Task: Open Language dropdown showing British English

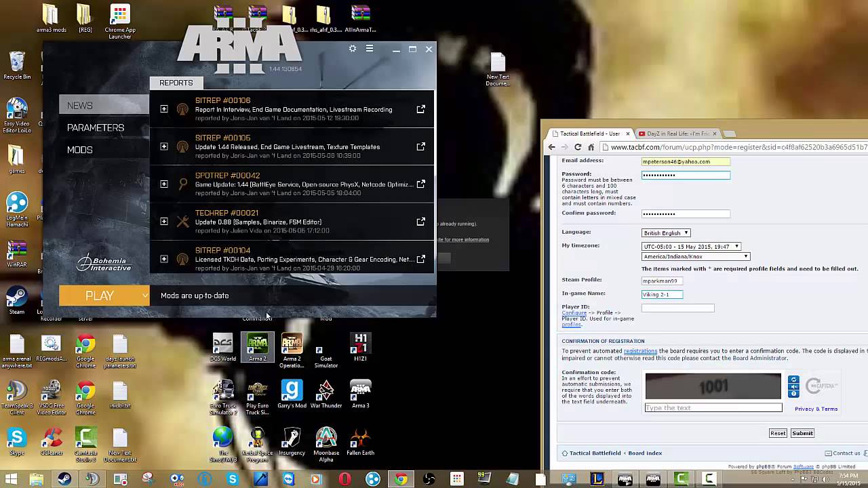Action: (x=666, y=232)
